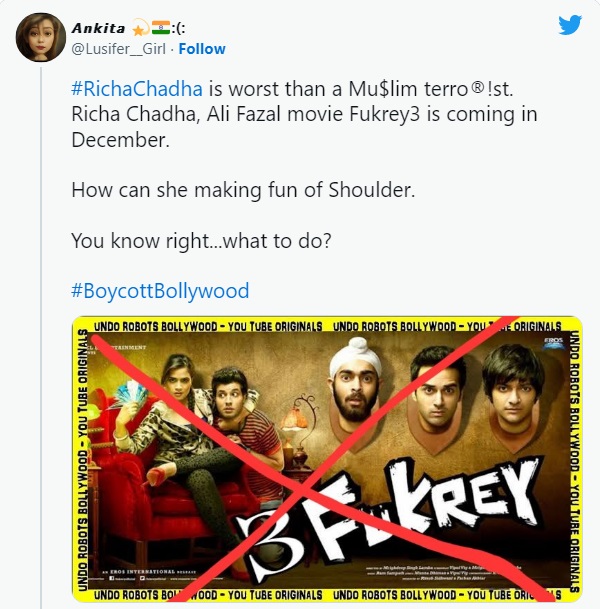Click the 'You know right...what to do?' line
This screenshot has width=600, height=609.
click(201, 241)
